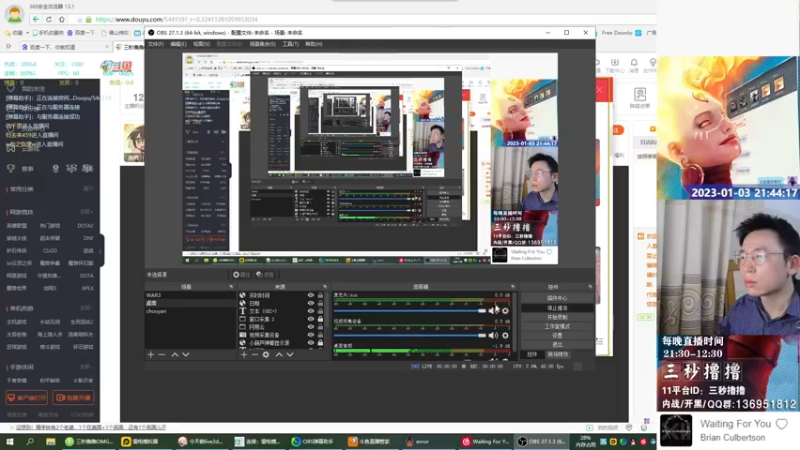Click the browser address bar douyu URL
This screenshot has height=450, width=800.
point(176,19)
